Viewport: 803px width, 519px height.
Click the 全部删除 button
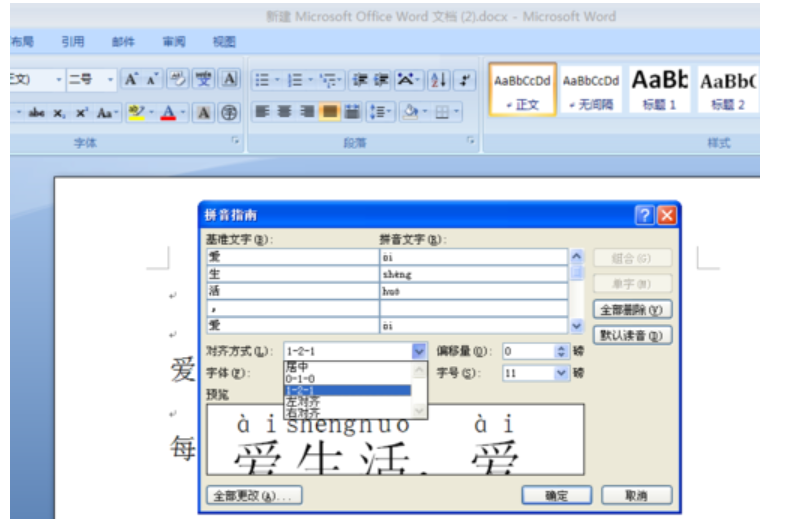coord(632,310)
